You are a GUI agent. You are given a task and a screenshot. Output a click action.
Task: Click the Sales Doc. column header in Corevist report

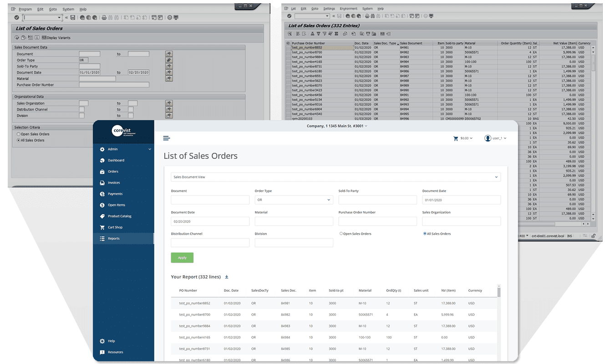(289, 290)
